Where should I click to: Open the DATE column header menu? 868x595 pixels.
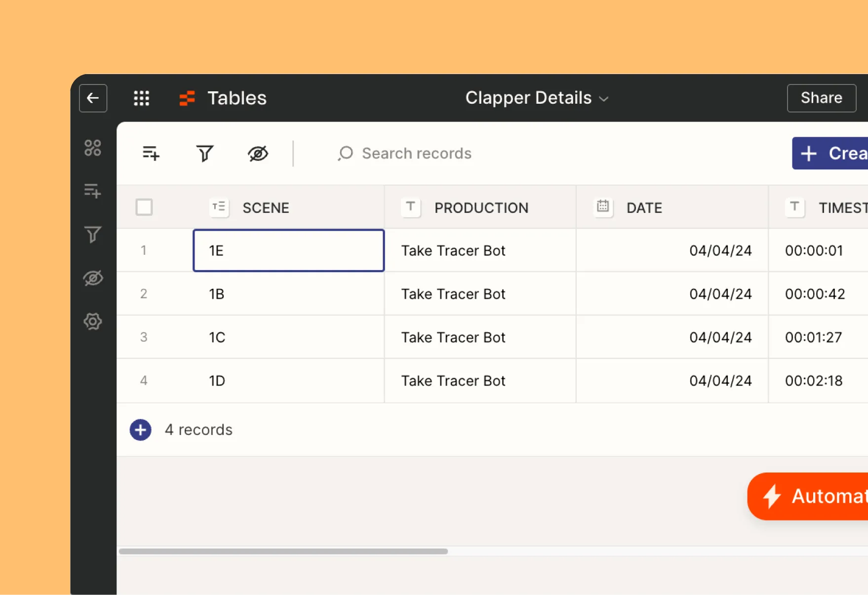coord(672,207)
